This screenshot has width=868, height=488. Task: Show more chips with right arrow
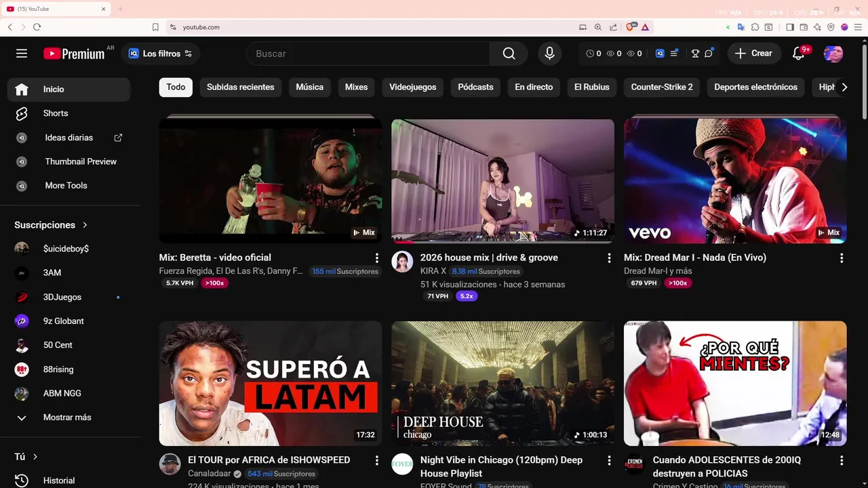pyautogui.click(x=844, y=87)
